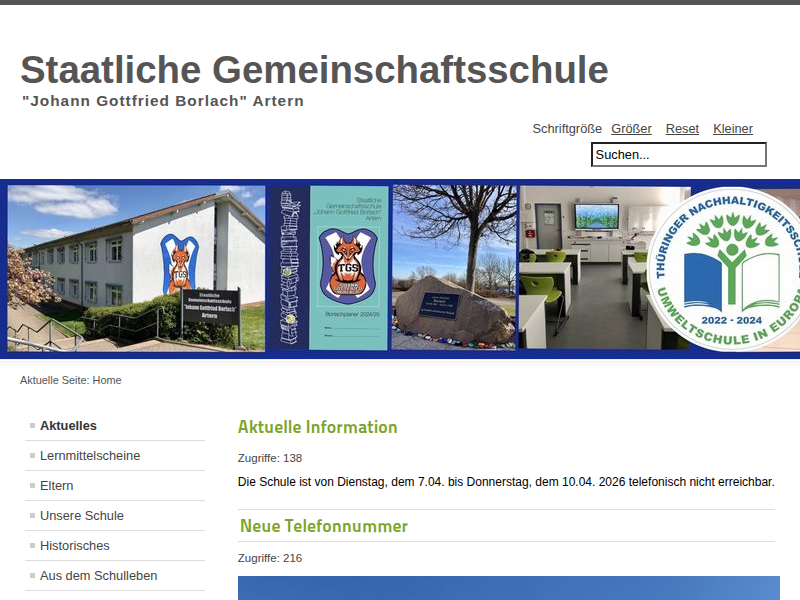This screenshot has width=800, height=600.
Task: Increase font size with Größer
Action: pyautogui.click(x=631, y=129)
